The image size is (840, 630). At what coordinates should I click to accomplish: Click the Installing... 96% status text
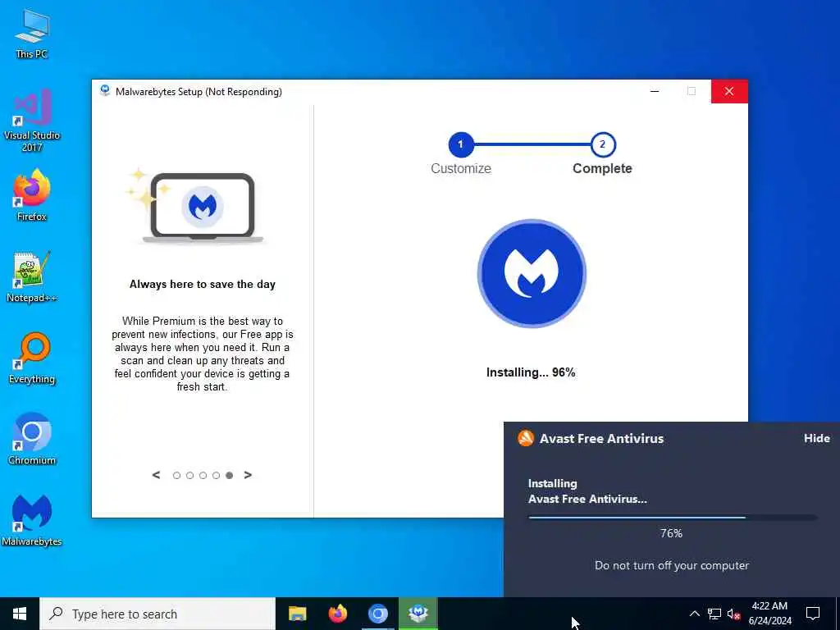[531, 372]
